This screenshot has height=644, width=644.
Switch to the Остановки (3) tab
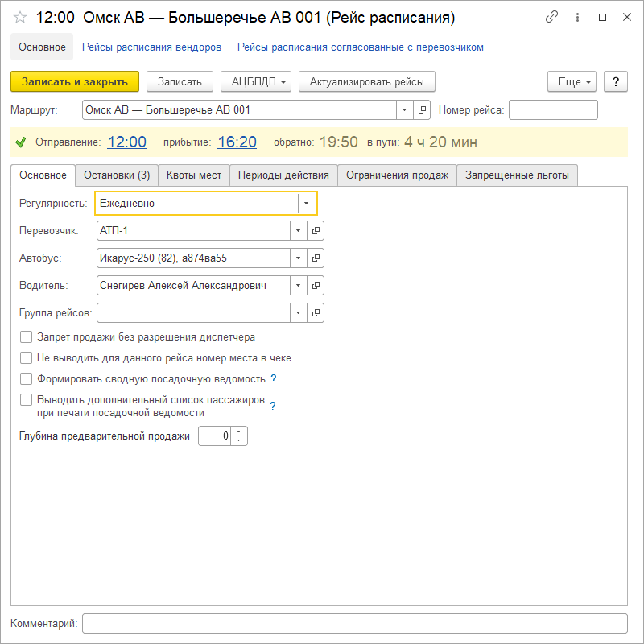117,175
